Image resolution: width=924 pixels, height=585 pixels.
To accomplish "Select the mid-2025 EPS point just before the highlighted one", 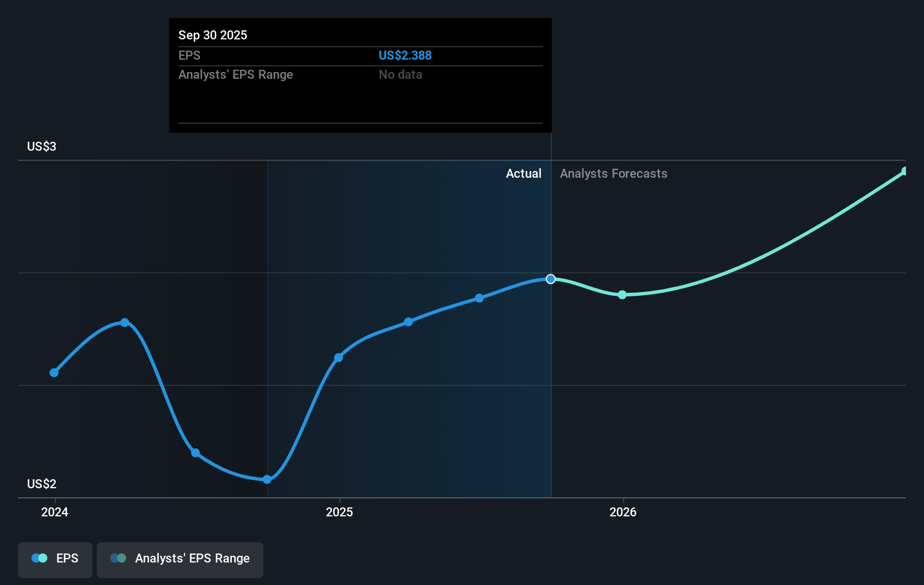I will [x=479, y=298].
